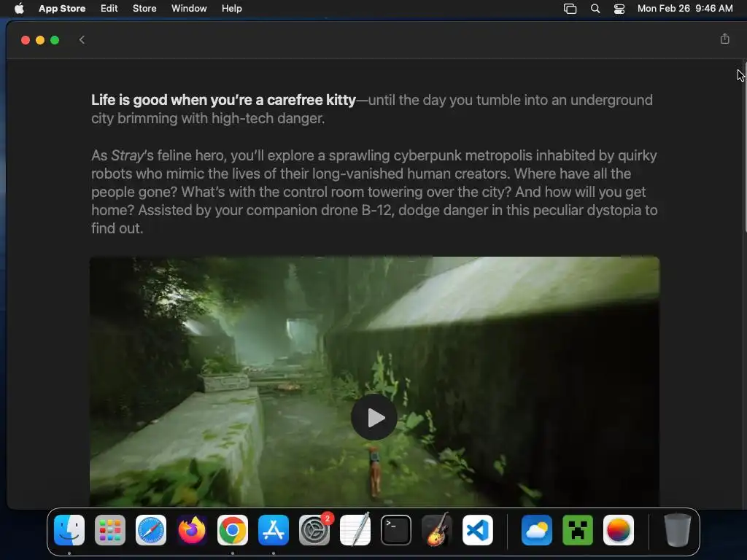Open TextEdit from the Dock
The image size is (747, 560).
(355, 530)
